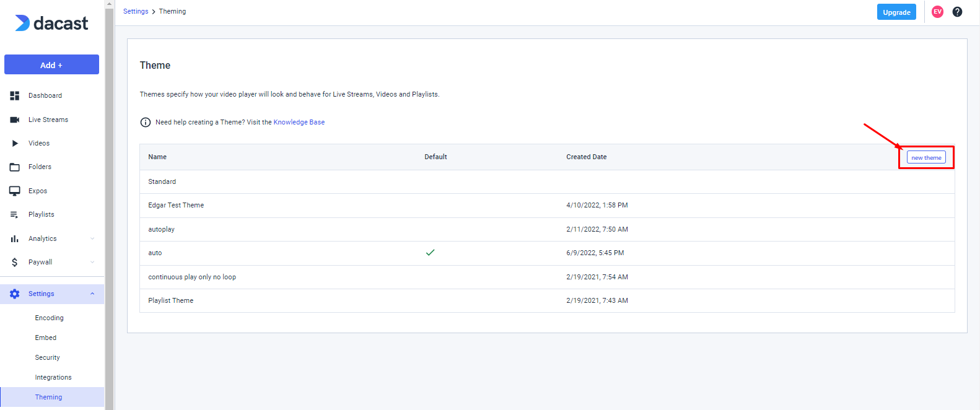Click the Settings breadcrumb link
The height and width of the screenshot is (410, 980).
pyautogui.click(x=136, y=11)
